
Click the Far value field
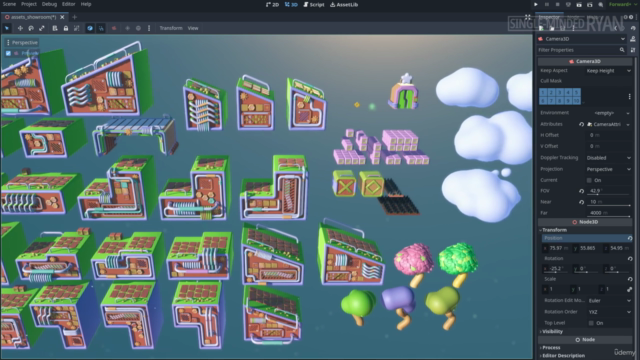(609, 213)
